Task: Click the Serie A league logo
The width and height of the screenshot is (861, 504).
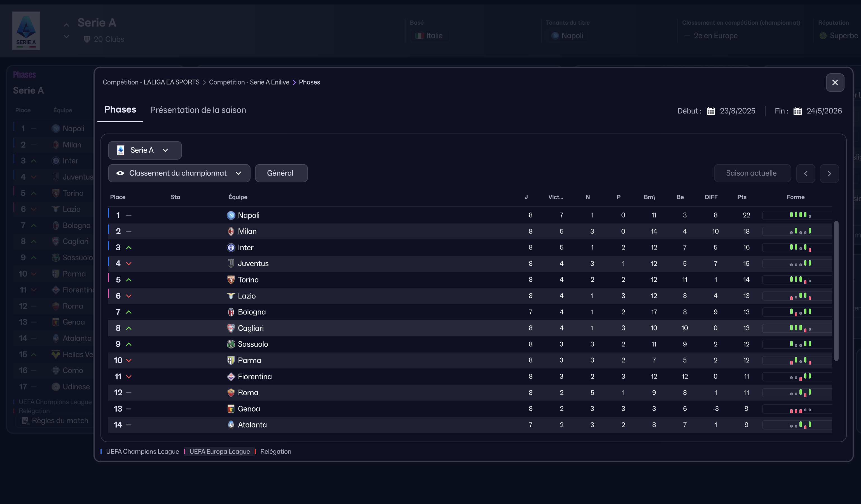Action: [x=26, y=31]
